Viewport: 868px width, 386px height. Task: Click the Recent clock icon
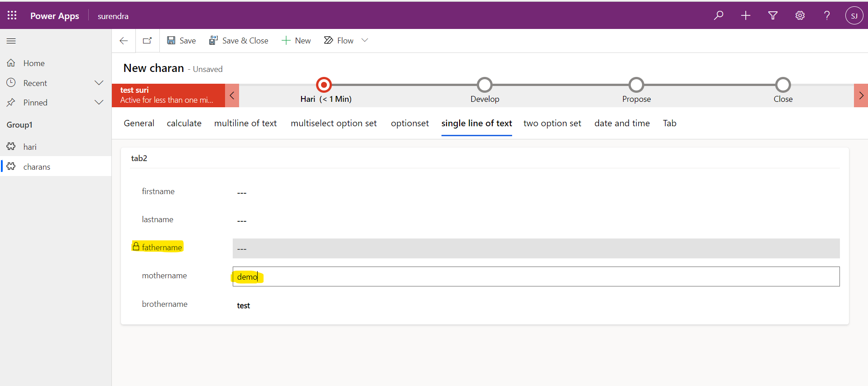[x=11, y=83]
